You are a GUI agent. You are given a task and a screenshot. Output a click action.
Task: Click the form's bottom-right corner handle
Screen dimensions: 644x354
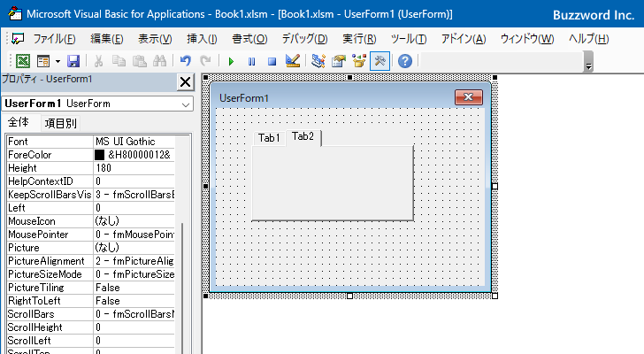[494, 296]
